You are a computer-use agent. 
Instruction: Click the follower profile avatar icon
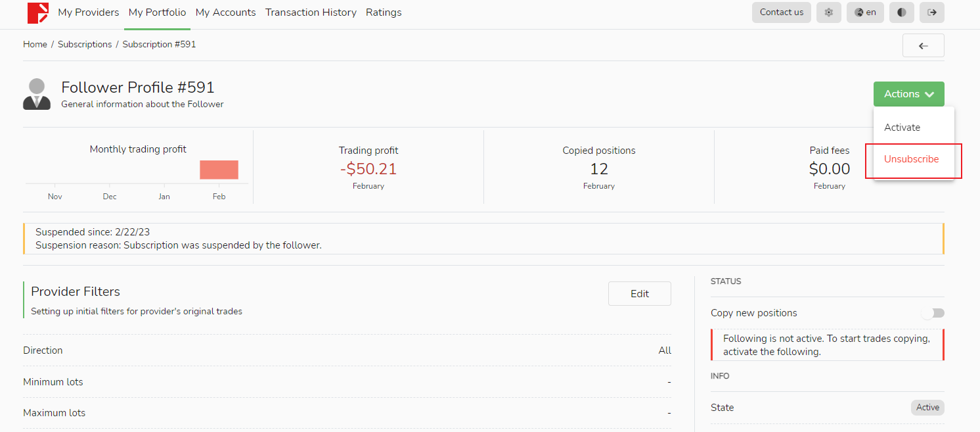click(x=37, y=94)
